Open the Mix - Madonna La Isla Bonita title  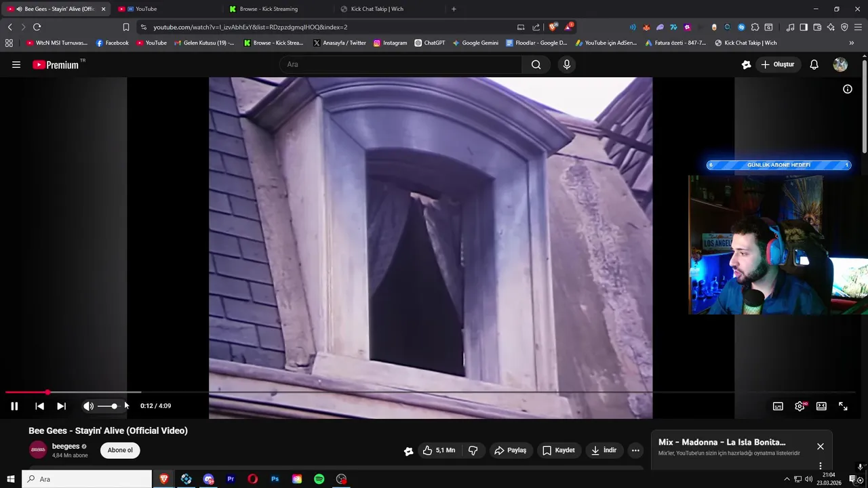coord(722,442)
